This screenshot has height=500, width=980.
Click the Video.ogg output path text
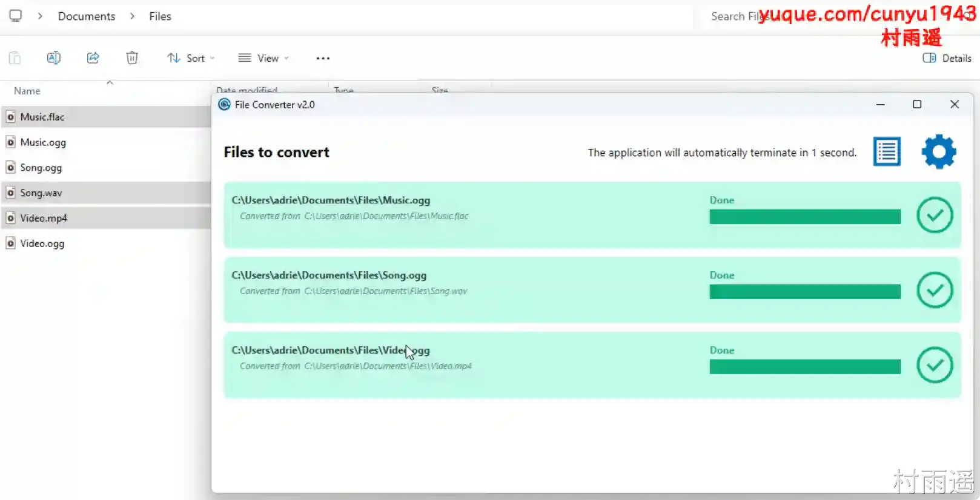click(331, 350)
